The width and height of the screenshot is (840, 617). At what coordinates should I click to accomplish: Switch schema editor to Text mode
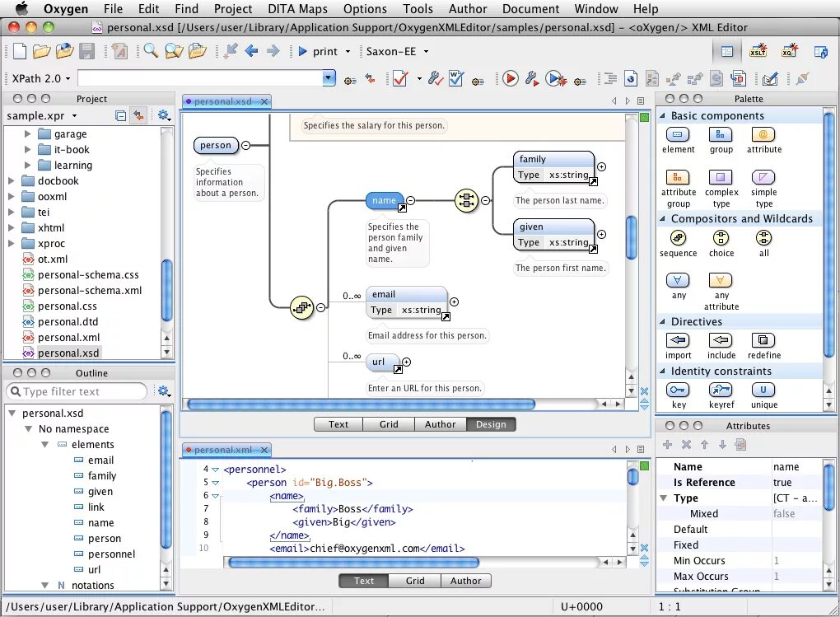click(338, 424)
